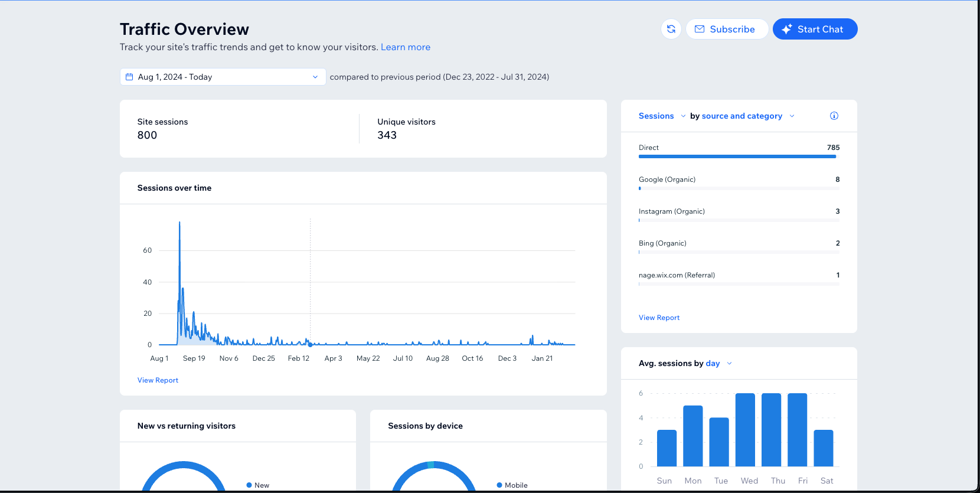980x493 pixels.
Task: Click the compared to previous period text
Action: tap(439, 77)
